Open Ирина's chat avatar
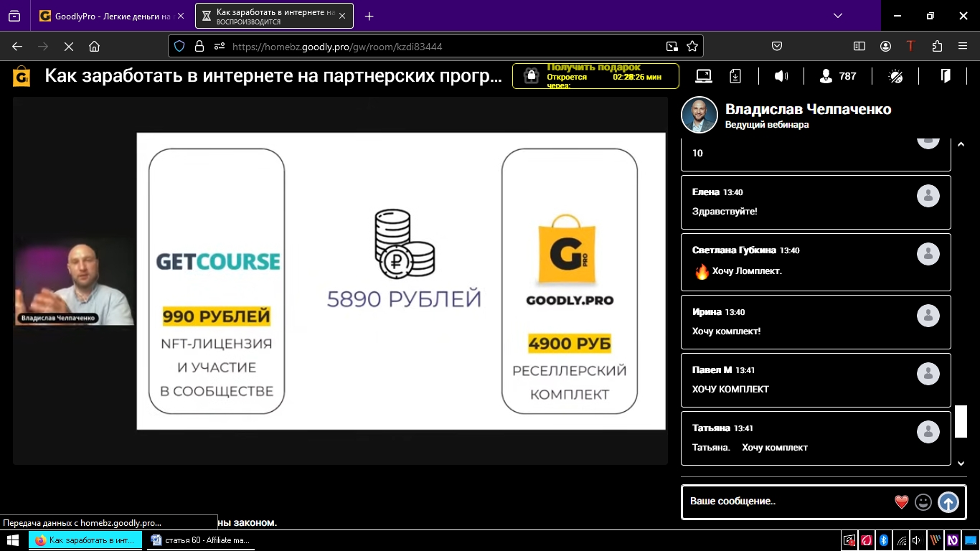The width and height of the screenshot is (980, 551). [x=928, y=316]
